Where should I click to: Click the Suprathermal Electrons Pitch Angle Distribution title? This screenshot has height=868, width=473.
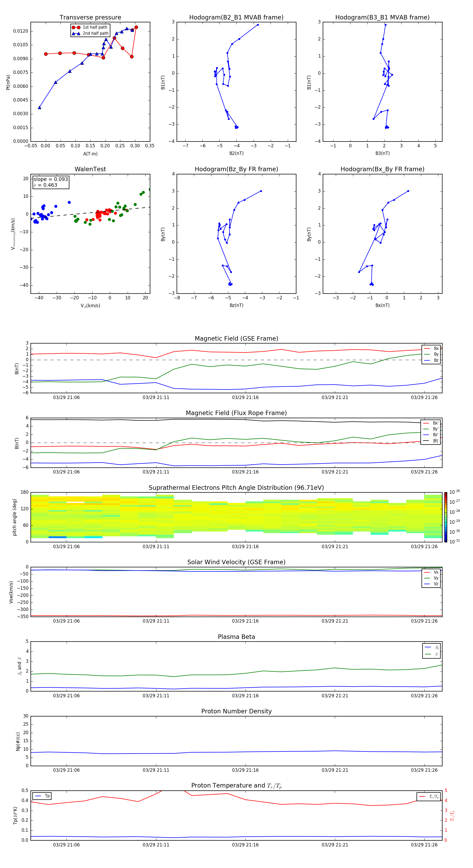(x=236, y=488)
